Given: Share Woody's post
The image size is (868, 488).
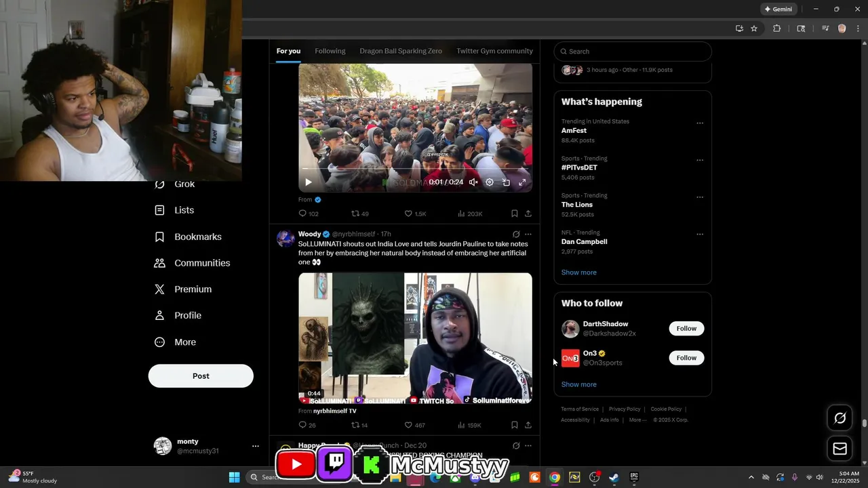Looking at the screenshot, I should coord(528,425).
